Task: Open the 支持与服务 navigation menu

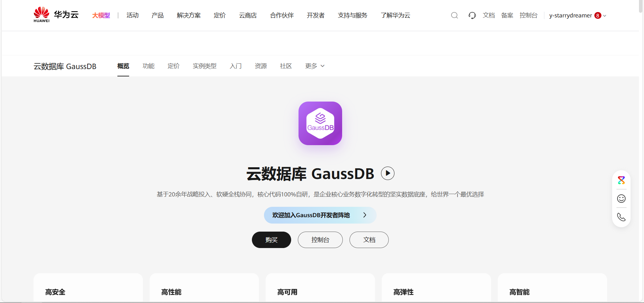Action: pyautogui.click(x=353, y=15)
